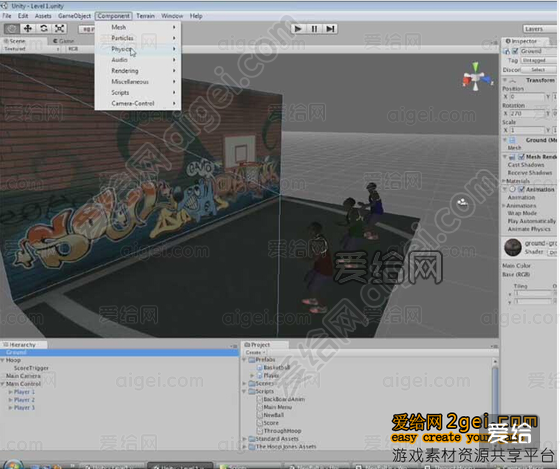Toggle the Animation component enabled checkbox
The width and height of the screenshot is (560, 469).
pos(521,189)
